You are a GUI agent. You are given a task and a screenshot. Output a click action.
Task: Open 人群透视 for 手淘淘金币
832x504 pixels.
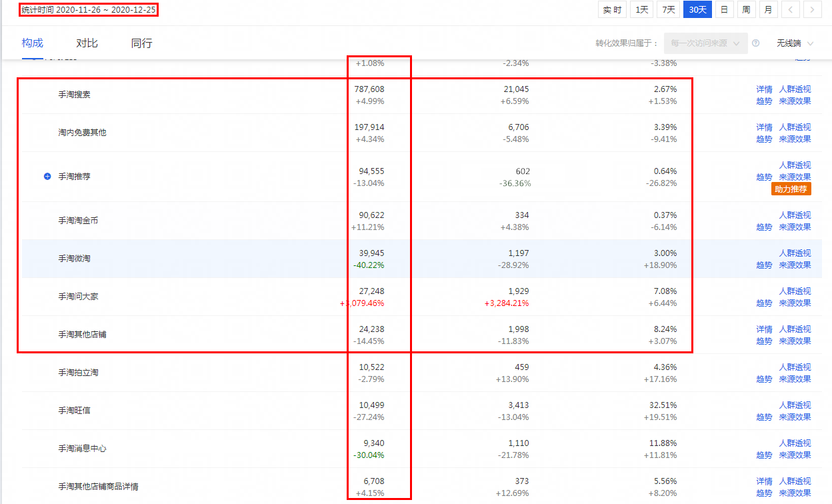coord(795,215)
